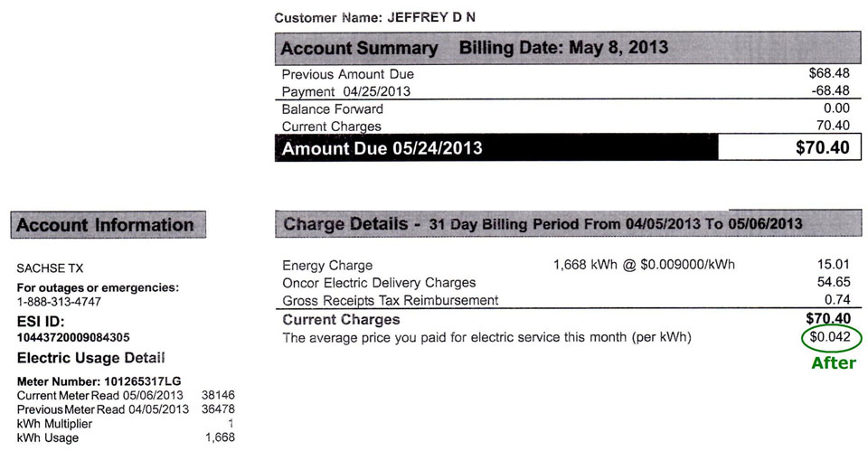Select the Billing Date May 8, 2013 text
This screenshot has height=451, width=868.
pyautogui.click(x=563, y=48)
